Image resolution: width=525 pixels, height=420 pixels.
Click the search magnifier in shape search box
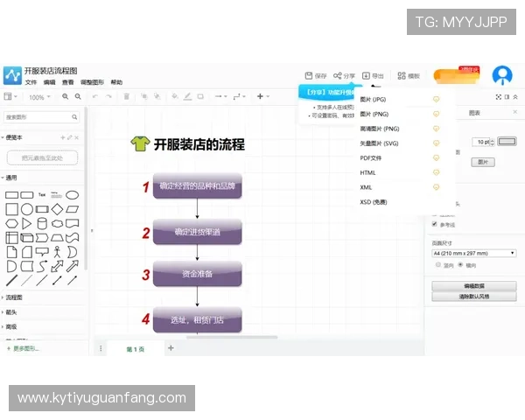pyautogui.click(x=74, y=117)
